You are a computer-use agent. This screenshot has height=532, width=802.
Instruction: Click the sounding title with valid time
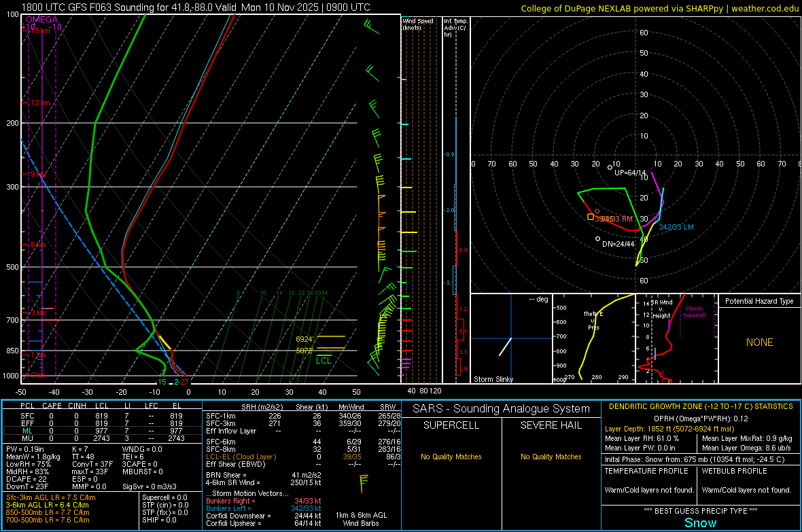coord(196,7)
